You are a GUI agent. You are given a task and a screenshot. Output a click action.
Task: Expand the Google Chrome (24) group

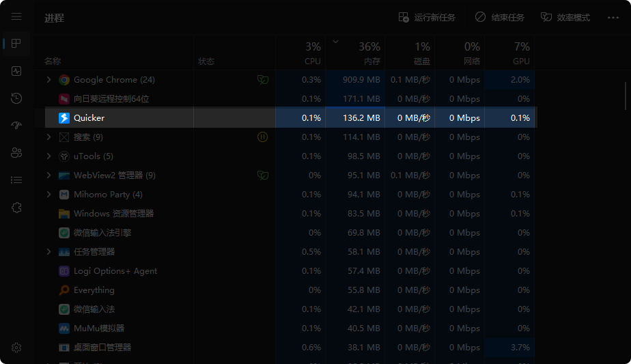coord(48,80)
